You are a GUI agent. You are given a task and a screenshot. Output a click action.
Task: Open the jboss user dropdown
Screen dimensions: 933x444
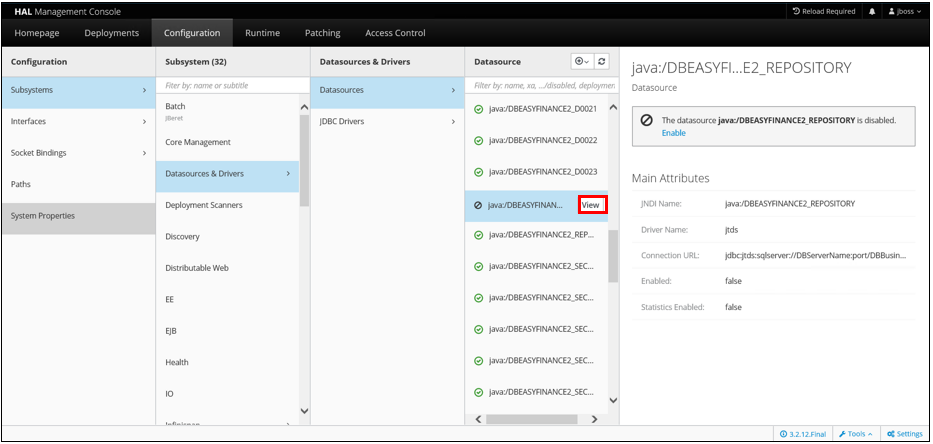click(x=904, y=11)
